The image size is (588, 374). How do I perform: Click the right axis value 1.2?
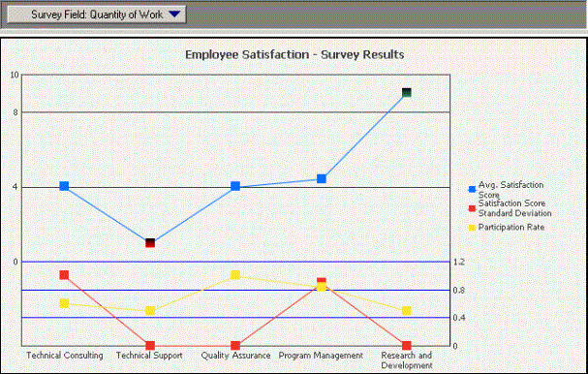[x=458, y=262]
